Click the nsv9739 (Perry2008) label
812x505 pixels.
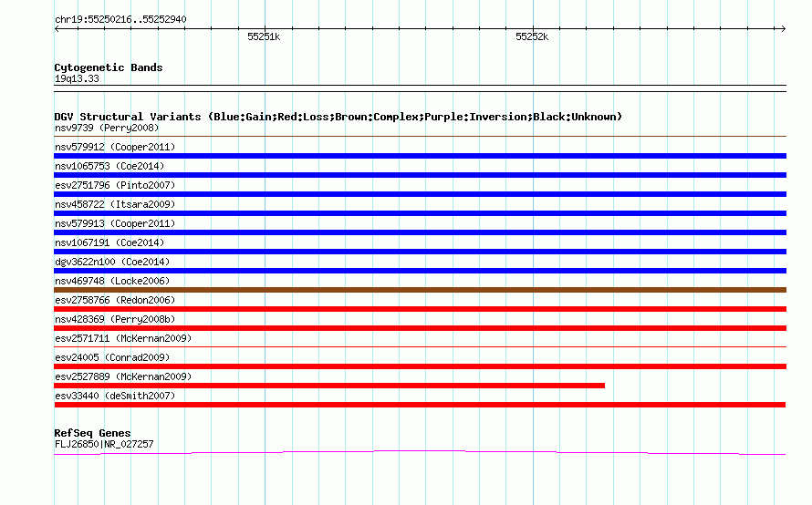(107, 128)
